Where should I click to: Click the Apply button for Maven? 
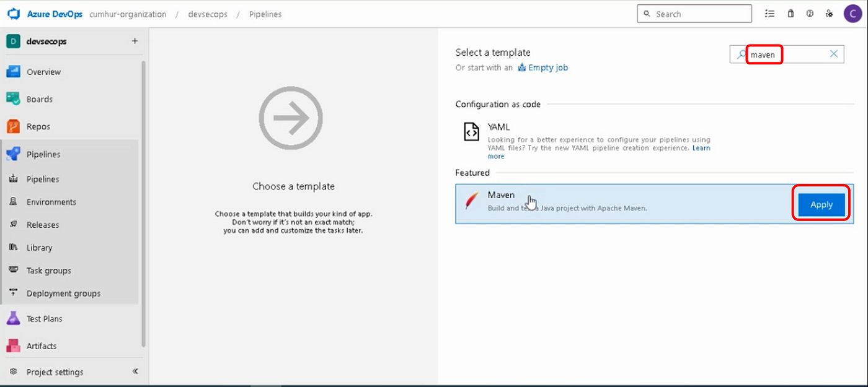821,204
